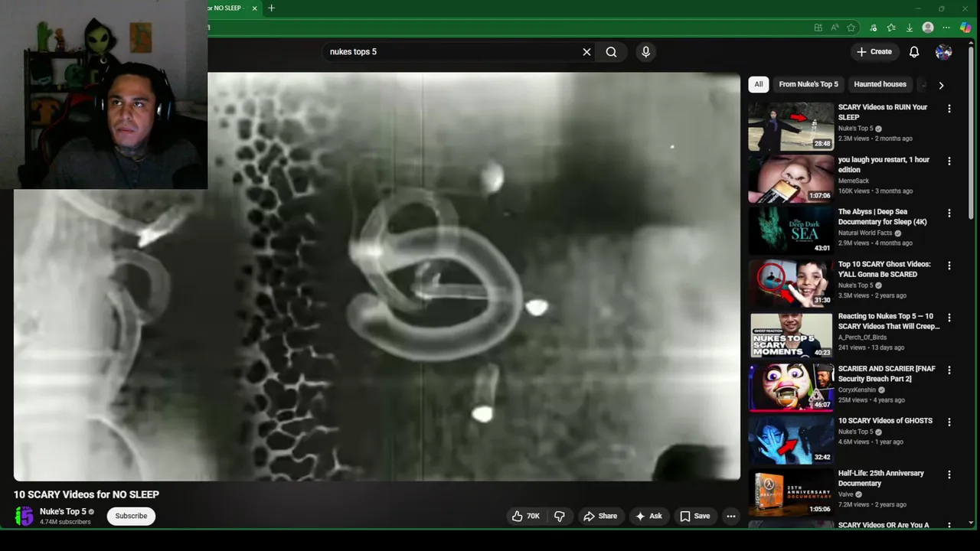Click the music note extension icon
This screenshot has height=551, width=980.
pos(874,28)
